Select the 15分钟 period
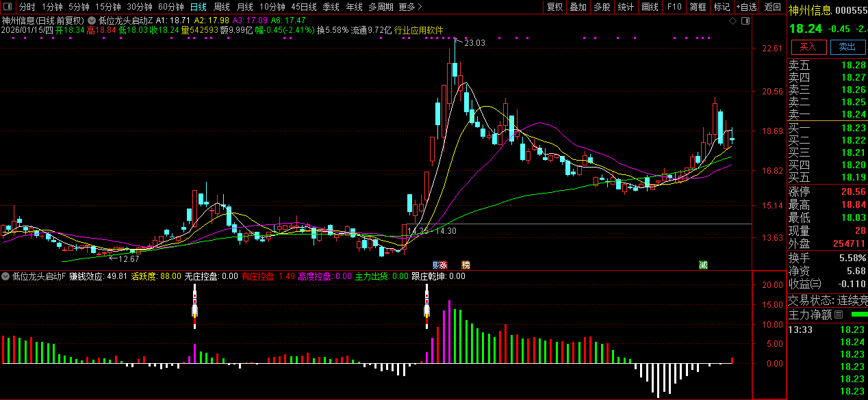 (107, 7)
